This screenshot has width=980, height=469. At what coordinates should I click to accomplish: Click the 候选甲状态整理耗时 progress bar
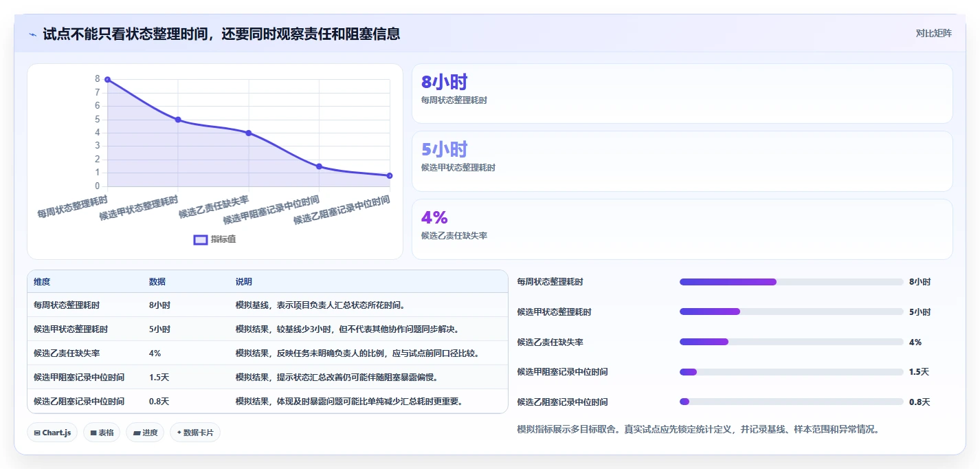(x=791, y=312)
